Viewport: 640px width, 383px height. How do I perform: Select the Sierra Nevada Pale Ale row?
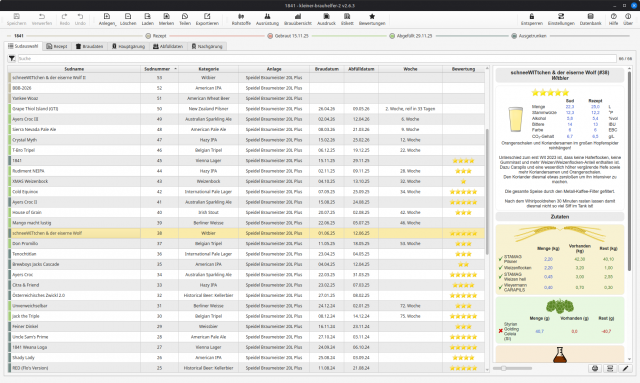click(x=247, y=129)
